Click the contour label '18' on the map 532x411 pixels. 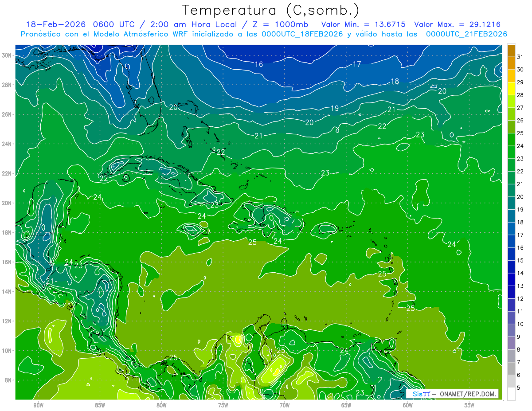(x=395, y=82)
